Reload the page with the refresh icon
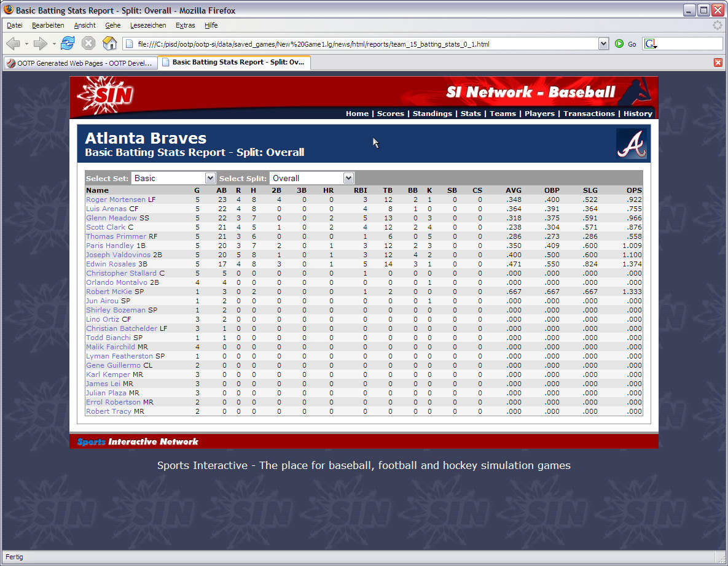The image size is (728, 566). (68, 44)
